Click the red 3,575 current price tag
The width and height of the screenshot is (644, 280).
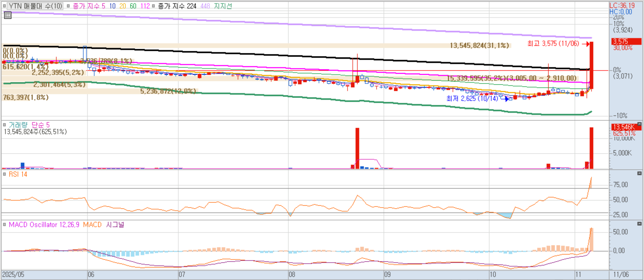pos(626,42)
